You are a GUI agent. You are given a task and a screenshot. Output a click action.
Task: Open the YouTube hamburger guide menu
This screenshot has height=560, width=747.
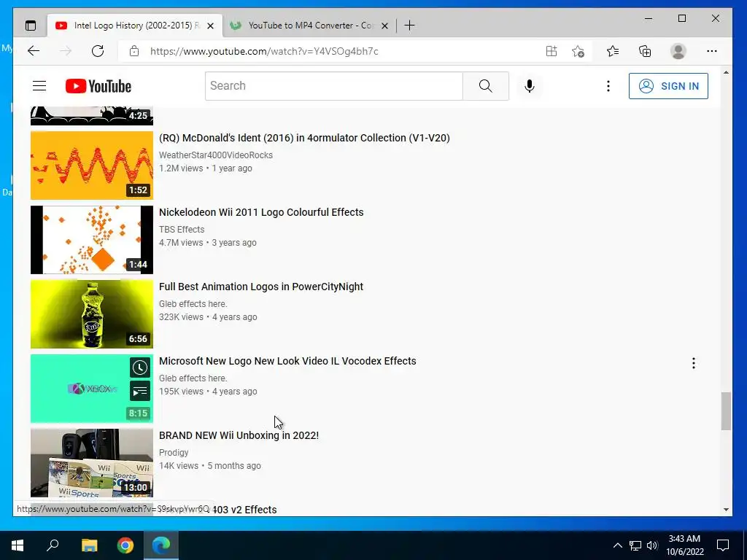click(x=39, y=86)
